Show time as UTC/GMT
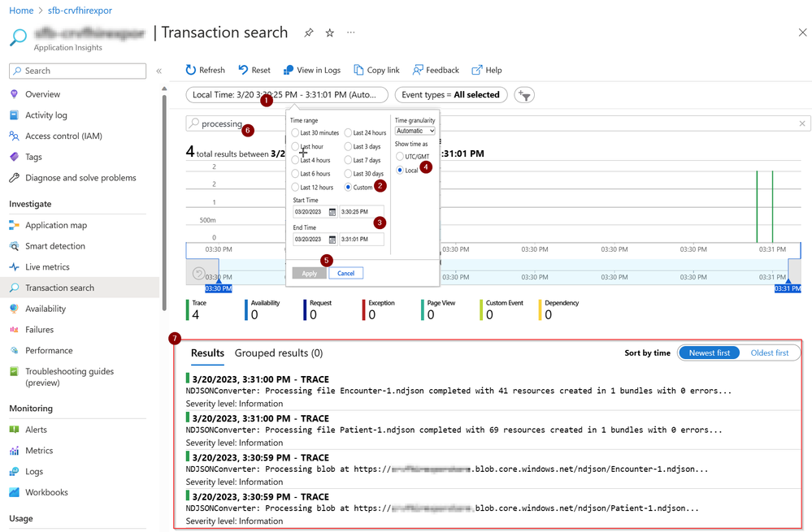 click(400, 156)
